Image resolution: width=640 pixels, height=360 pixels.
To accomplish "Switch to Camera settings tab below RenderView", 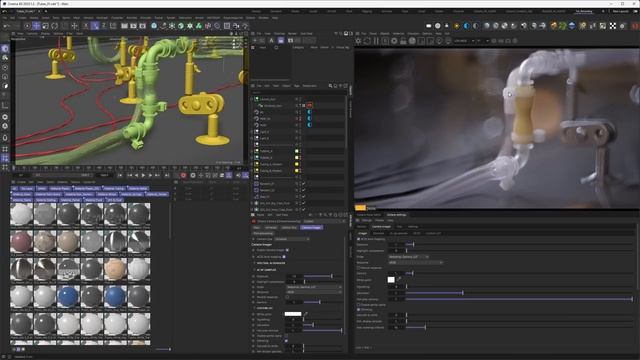I will [x=396, y=215].
